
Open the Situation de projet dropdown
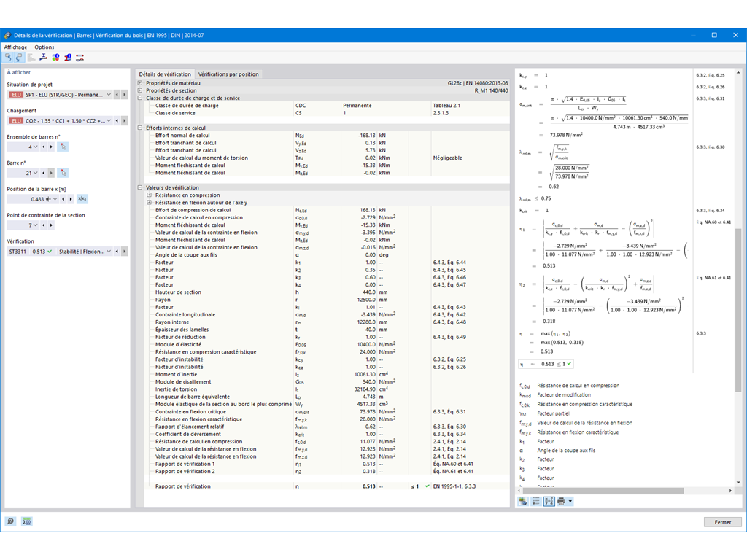point(109,95)
